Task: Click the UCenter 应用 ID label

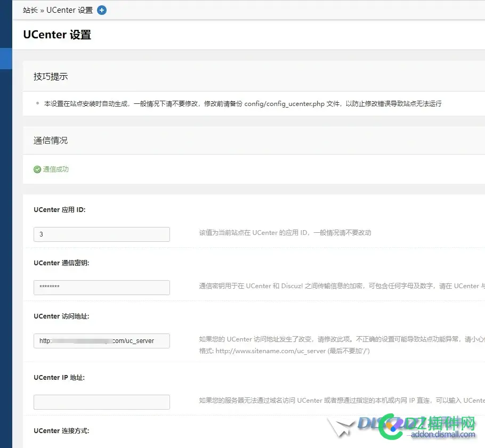Action: point(60,210)
